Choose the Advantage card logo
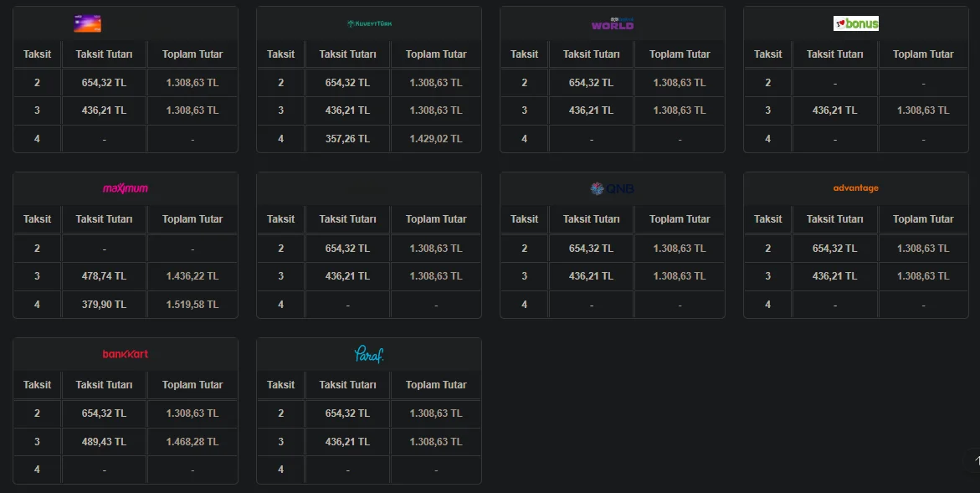980x493 pixels. click(x=855, y=188)
